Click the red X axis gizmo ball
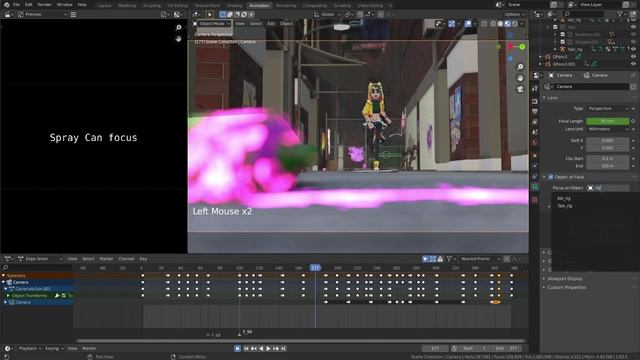This screenshot has height=360, width=640. 510,47
